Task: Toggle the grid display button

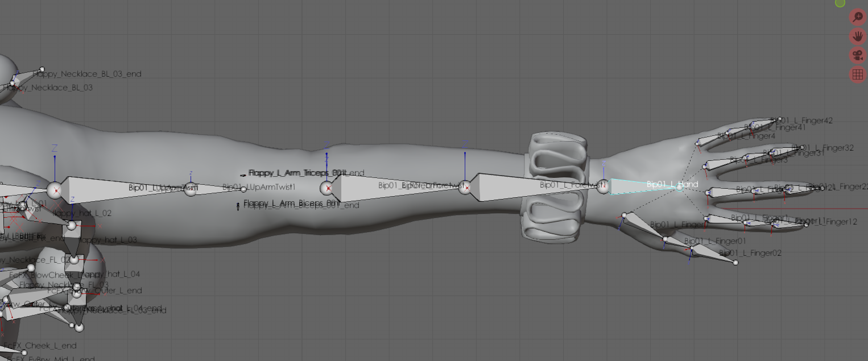Action: tap(857, 74)
